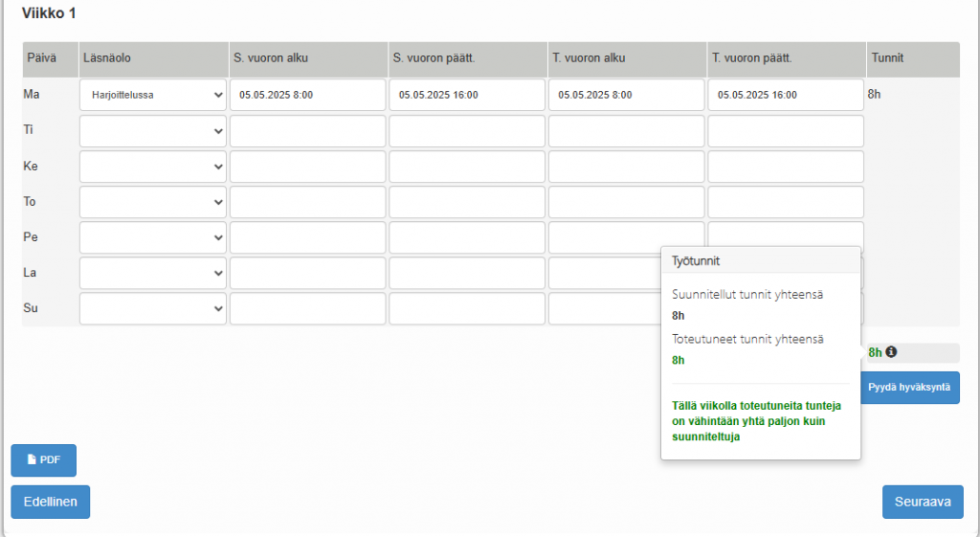
Task: Select the Läsnäolo dropdown for Pe
Action: click(x=153, y=237)
